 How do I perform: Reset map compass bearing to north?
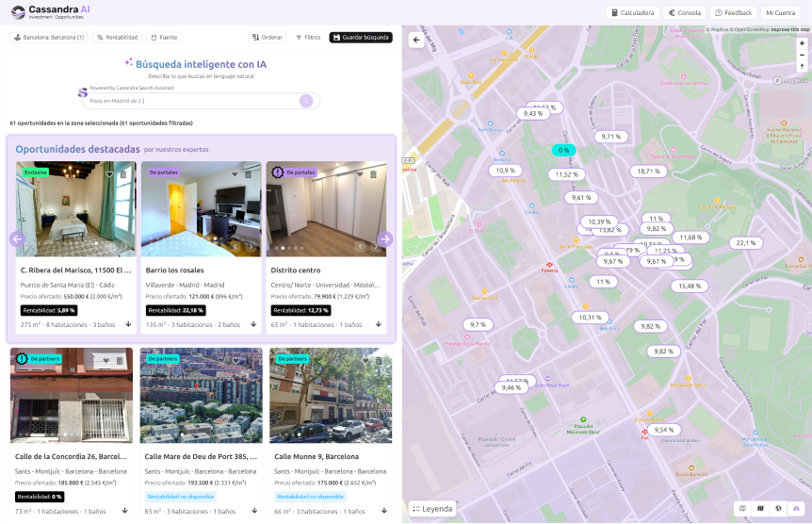802,67
